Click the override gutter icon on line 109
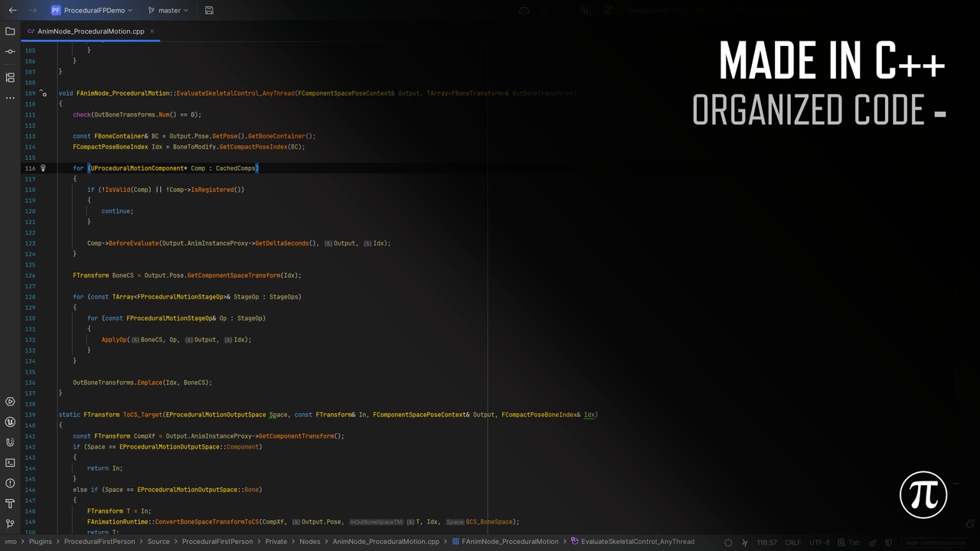This screenshot has width=980, height=551. 43,93
